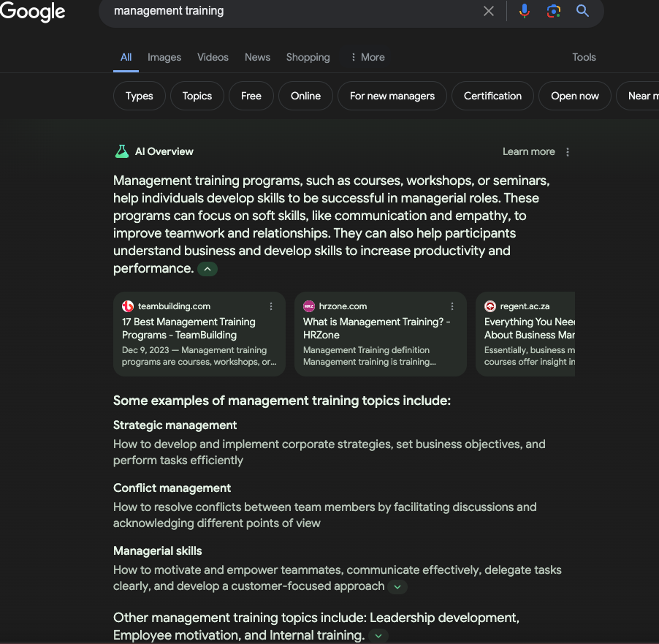The height and width of the screenshot is (644, 659).
Task: Expand the Managerial skills description chevron
Action: pyautogui.click(x=397, y=586)
